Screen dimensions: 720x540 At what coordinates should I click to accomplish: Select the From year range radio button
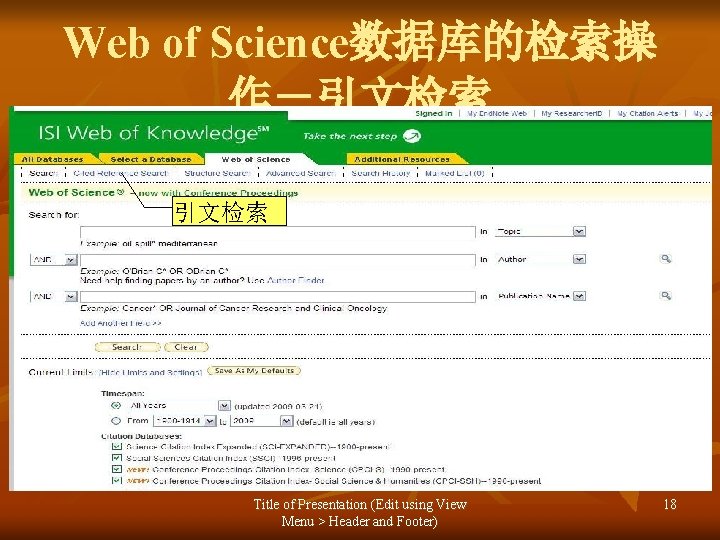tap(116, 421)
